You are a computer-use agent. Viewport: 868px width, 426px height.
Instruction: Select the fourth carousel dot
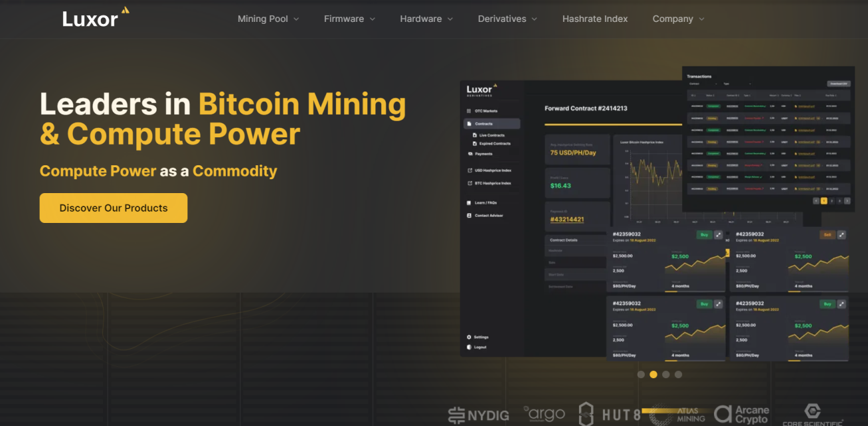pos(678,374)
